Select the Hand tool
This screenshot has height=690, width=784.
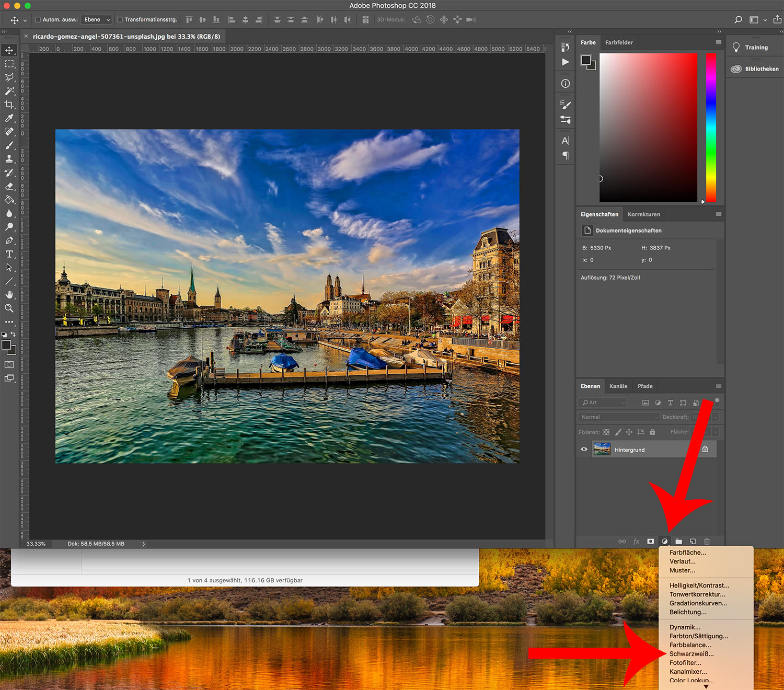(9, 295)
